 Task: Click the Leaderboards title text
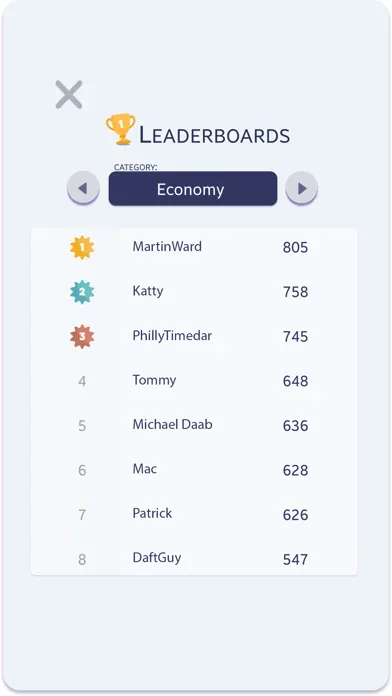(x=214, y=135)
